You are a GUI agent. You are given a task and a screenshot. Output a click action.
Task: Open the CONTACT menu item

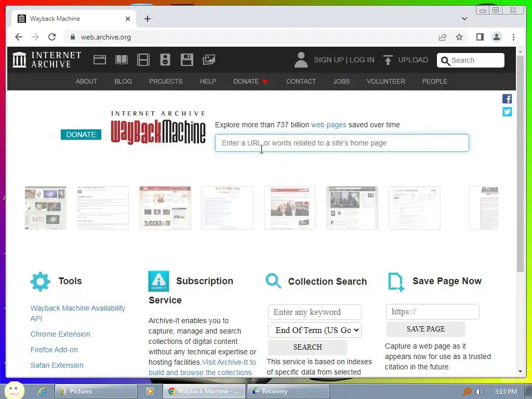click(x=301, y=82)
